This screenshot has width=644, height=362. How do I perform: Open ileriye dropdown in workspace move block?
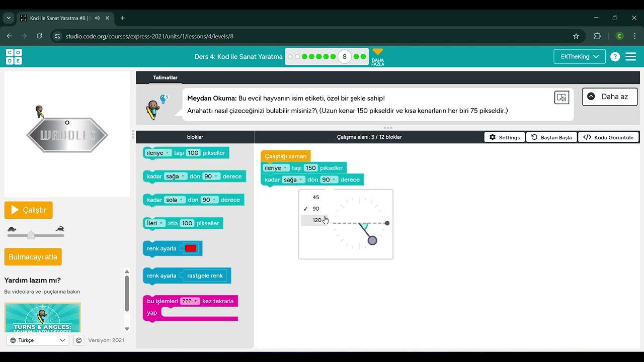(x=276, y=168)
